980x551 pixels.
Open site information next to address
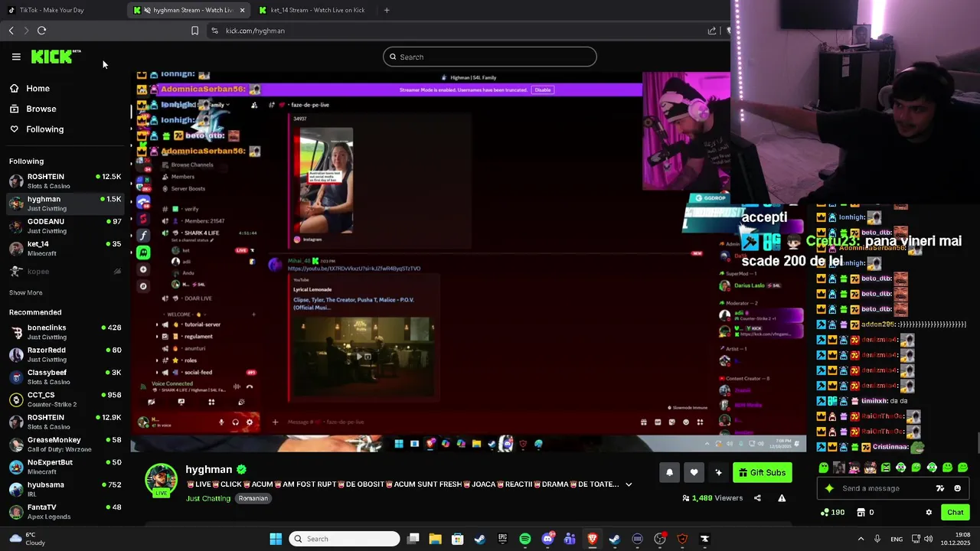coord(214,31)
